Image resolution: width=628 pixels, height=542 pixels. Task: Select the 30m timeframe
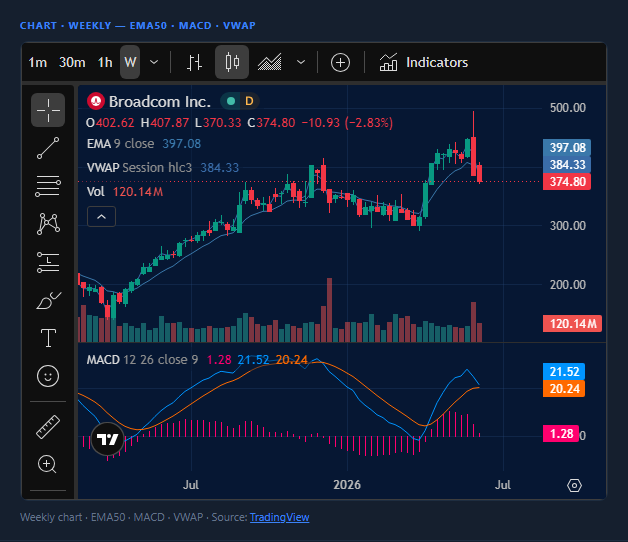click(72, 62)
